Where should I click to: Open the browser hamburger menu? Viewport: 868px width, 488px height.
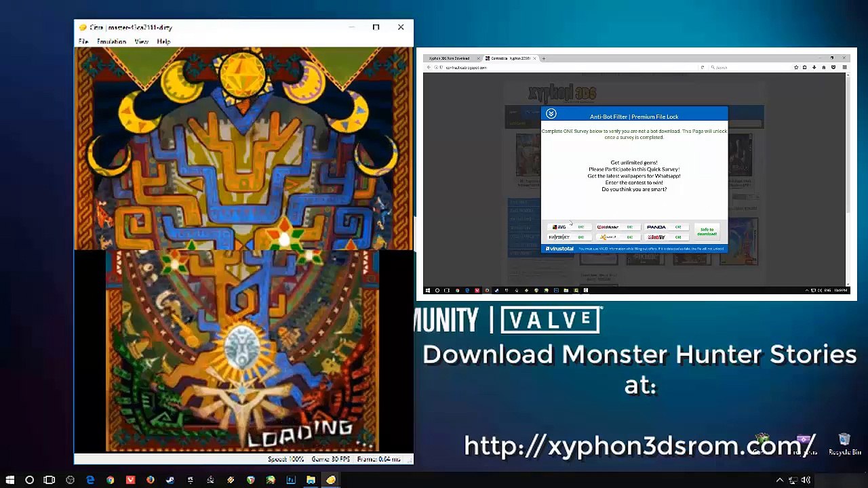844,68
